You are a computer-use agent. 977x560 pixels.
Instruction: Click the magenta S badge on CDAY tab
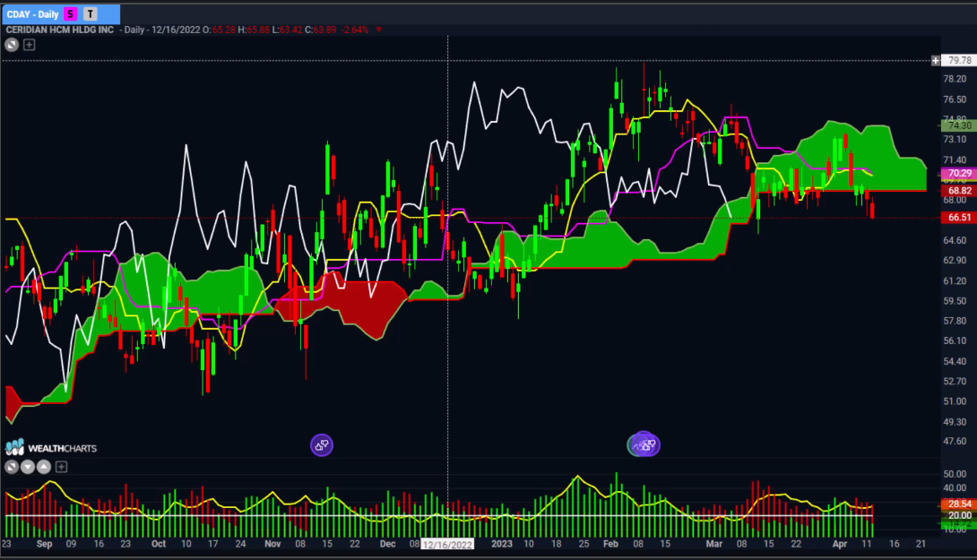click(x=71, y=13)
